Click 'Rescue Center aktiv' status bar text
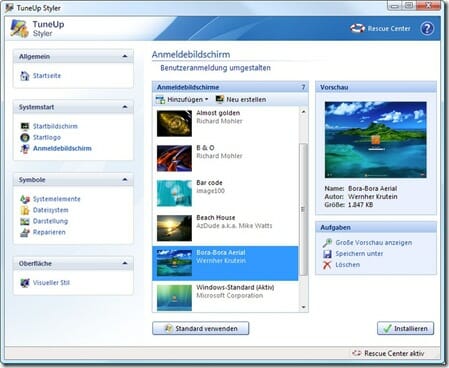449x368 pixels. 394,353
